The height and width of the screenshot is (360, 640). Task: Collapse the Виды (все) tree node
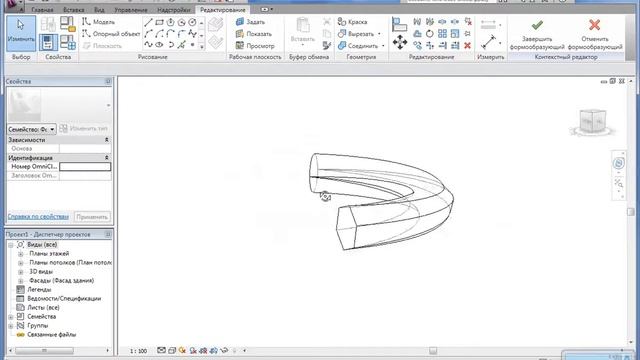(11, 245)
